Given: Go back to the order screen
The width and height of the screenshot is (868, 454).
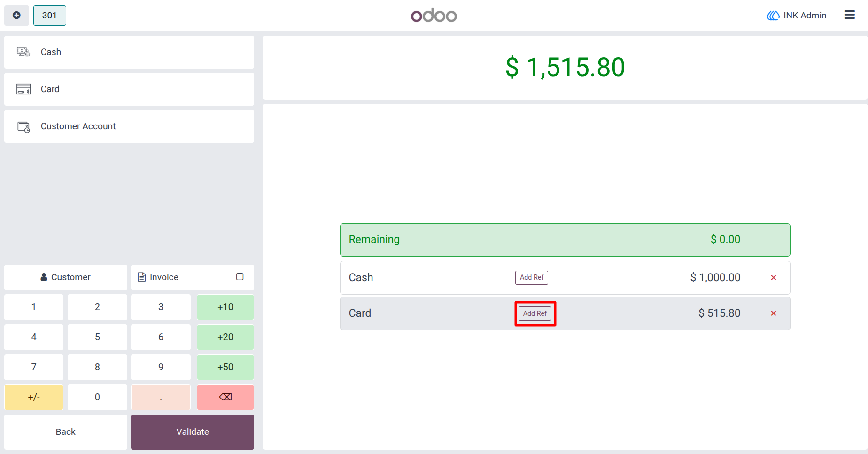Looking at the screenshot, I should pyautogui.click(x=66, y=432).
